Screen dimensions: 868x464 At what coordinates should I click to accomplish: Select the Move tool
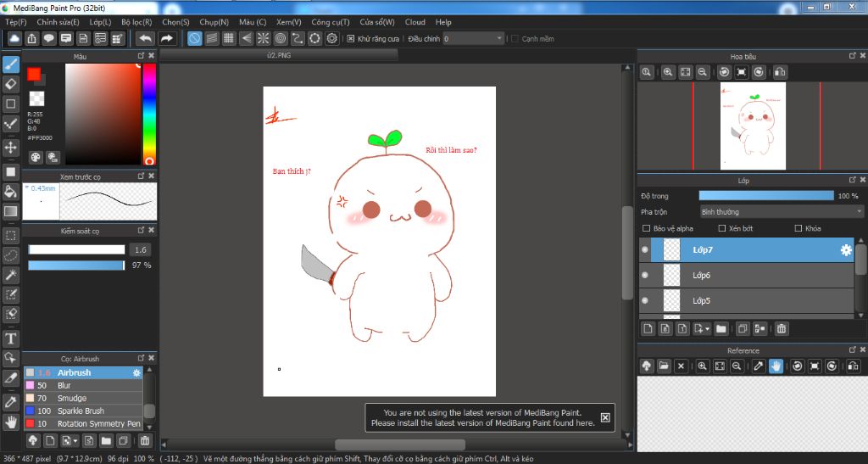click(10, 148)
